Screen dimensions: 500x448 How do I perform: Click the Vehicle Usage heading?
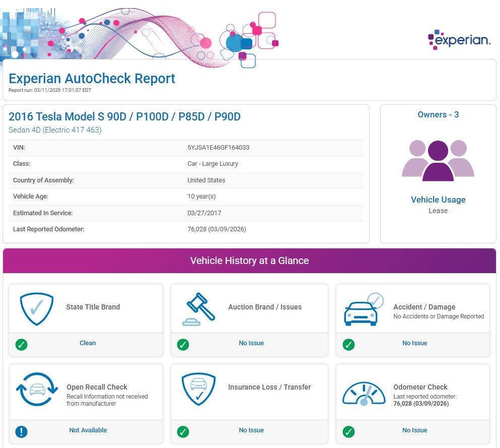tap(438, 200)
